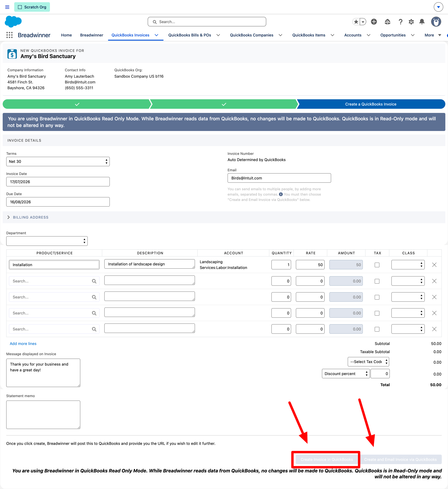
Task: Open the Department dropdown
Action: tap(47, 241)
